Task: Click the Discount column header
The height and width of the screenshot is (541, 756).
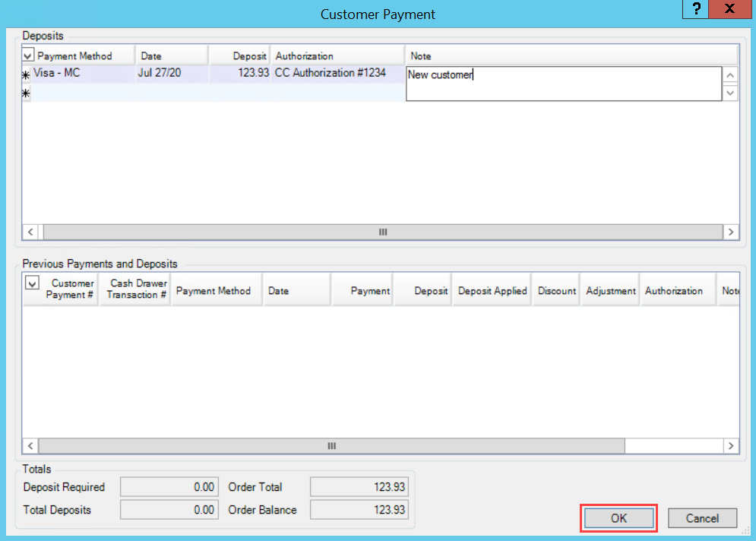Action: 556,291
